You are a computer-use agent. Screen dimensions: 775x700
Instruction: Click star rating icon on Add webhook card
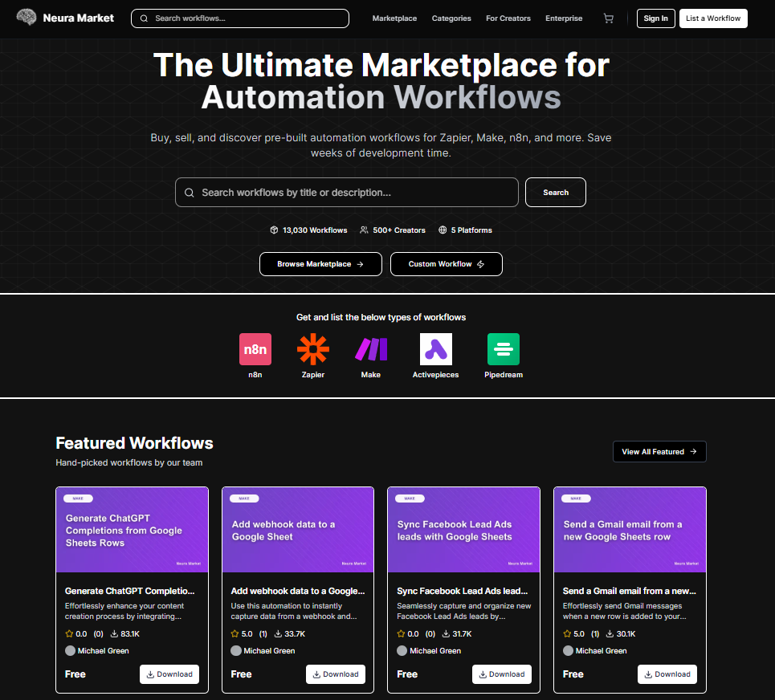click(235, 634)
